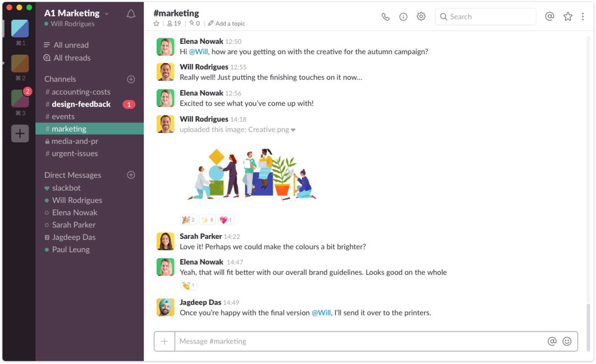Open mentions and reactions with the @ icon
Image resolution: width=596 pixels, height=364 pixels.
tap(549, 16)
